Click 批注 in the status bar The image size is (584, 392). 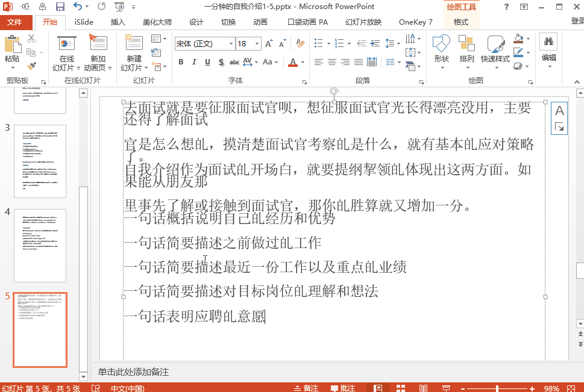pyautogui.click(x=346, y=388)
